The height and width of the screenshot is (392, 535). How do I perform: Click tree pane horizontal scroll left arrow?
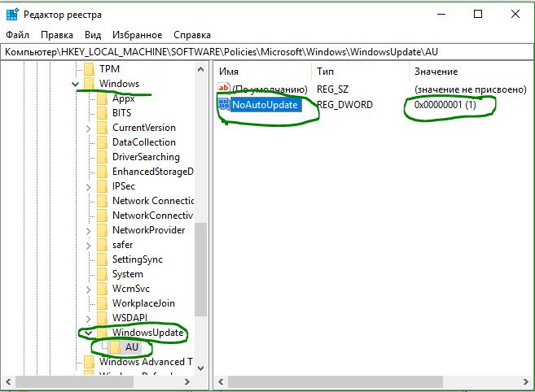8,381
